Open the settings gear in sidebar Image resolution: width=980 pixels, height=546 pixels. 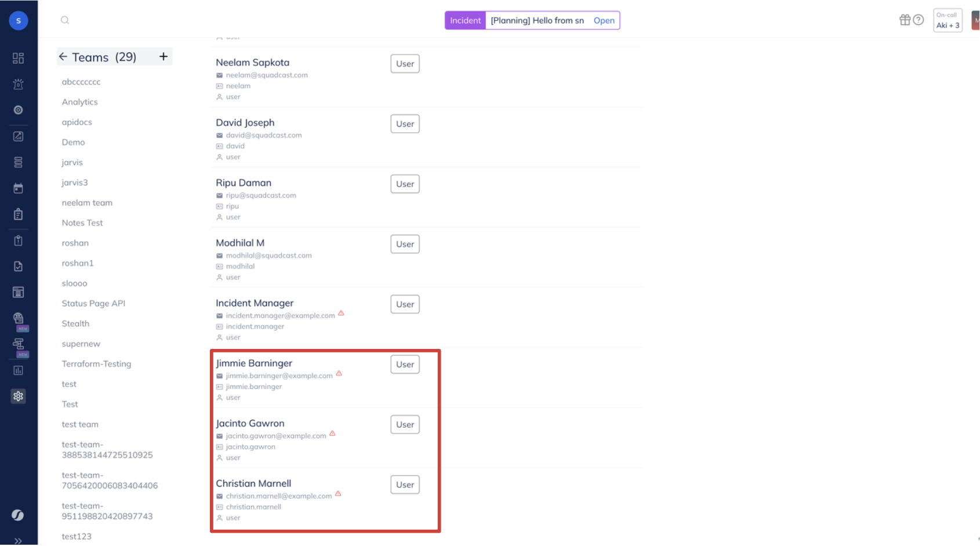[19, 396]
